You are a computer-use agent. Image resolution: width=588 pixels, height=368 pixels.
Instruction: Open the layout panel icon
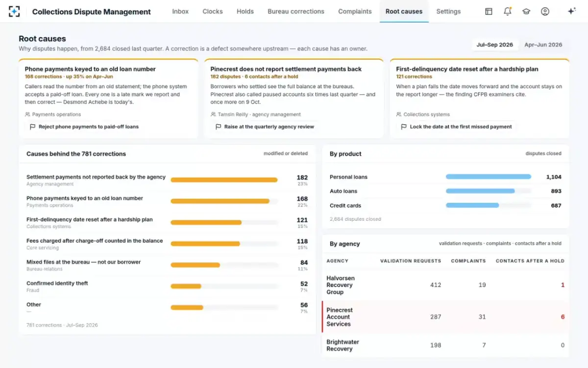coord(489,11)
